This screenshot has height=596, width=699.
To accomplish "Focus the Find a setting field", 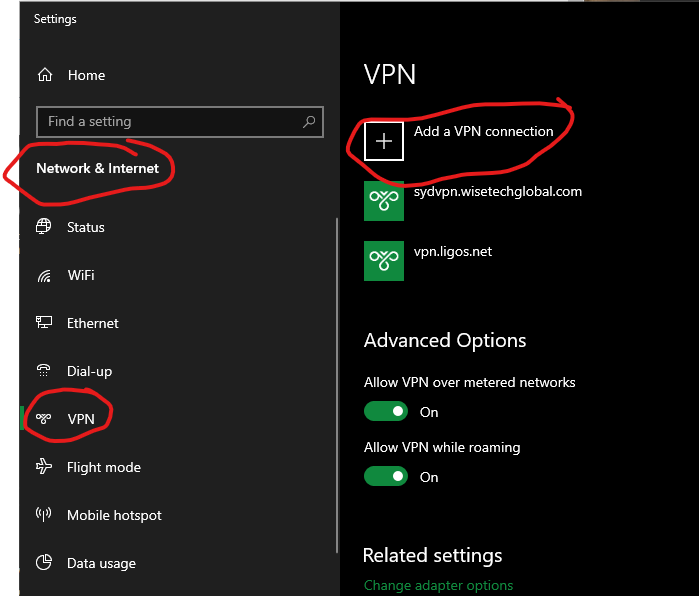I will 180,122.
